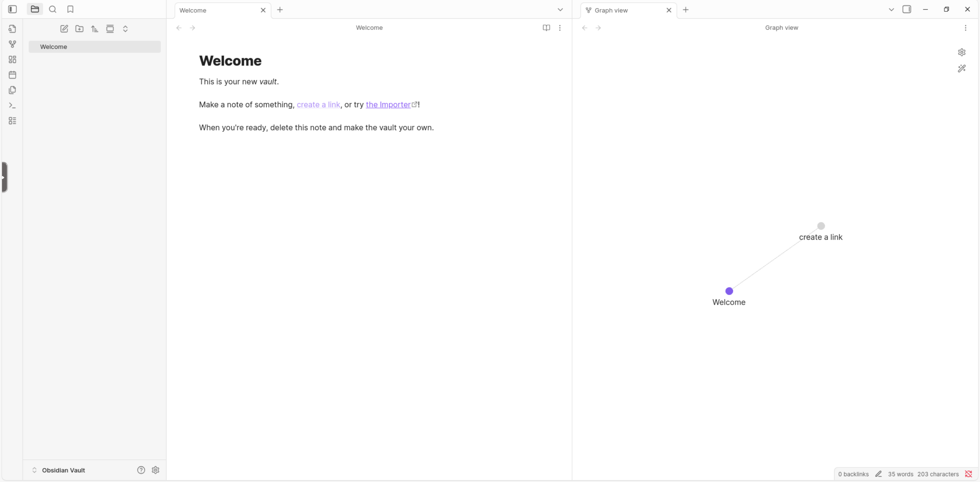Screen dimensions: 980x482
Task: Follow the "create a link" link
Action: pos(318,105)
